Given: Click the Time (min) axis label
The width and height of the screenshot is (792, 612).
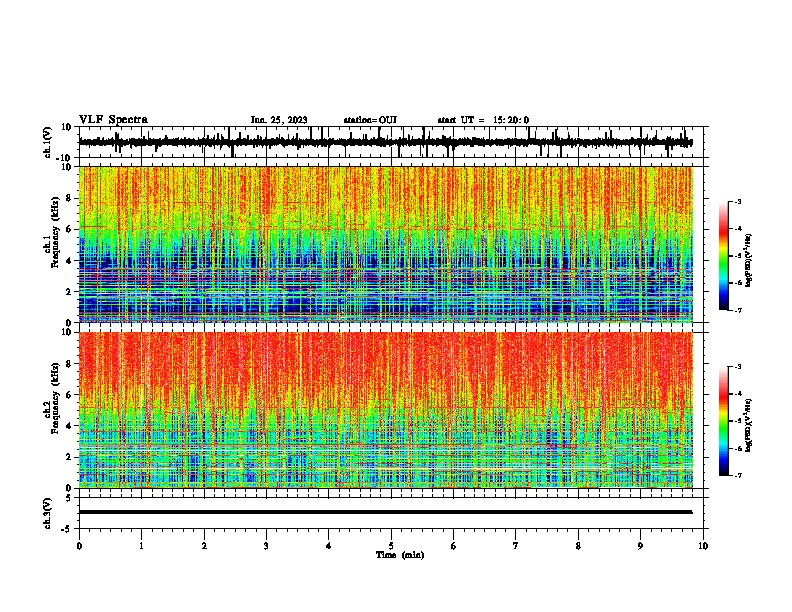Looking at the screenshot, I should 400,555.
